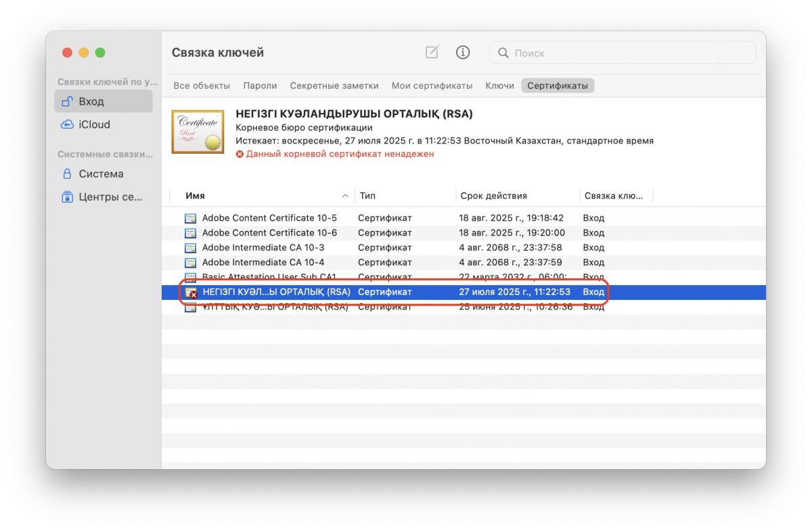Click the lock icon beside Система
Image resolution: width=812 pixels, height=530 pixels.
point(67,174)
